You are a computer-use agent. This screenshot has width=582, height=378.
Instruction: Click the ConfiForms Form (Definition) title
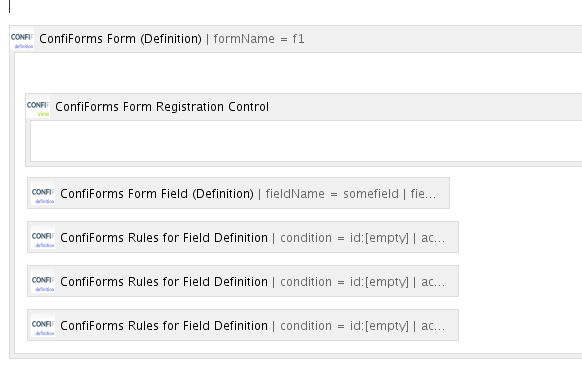[120, 39]
